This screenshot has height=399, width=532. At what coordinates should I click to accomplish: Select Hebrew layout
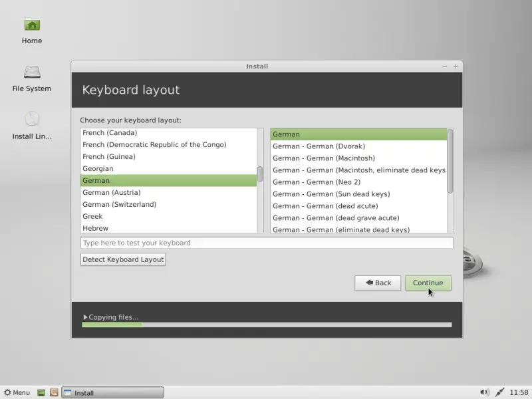(169, 228)
